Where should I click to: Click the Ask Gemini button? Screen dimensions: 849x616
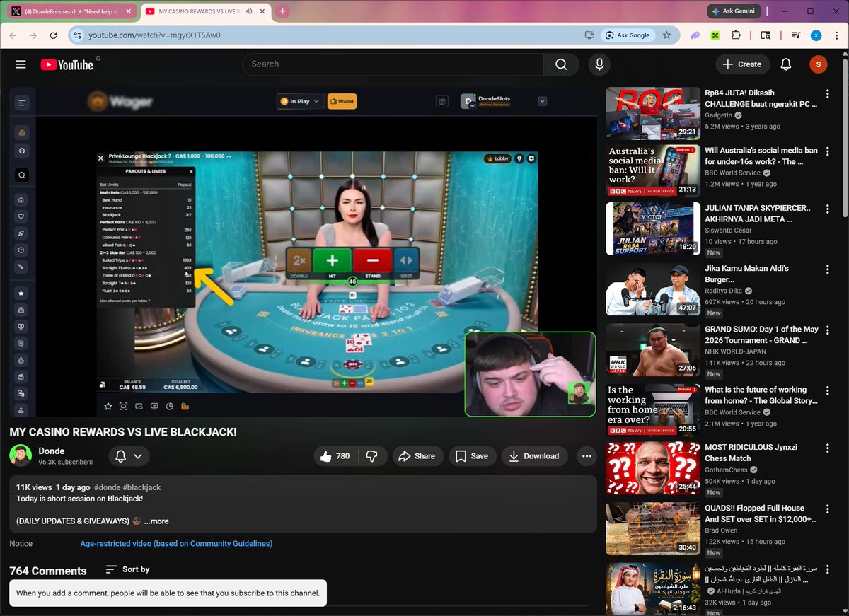[734, 11]
